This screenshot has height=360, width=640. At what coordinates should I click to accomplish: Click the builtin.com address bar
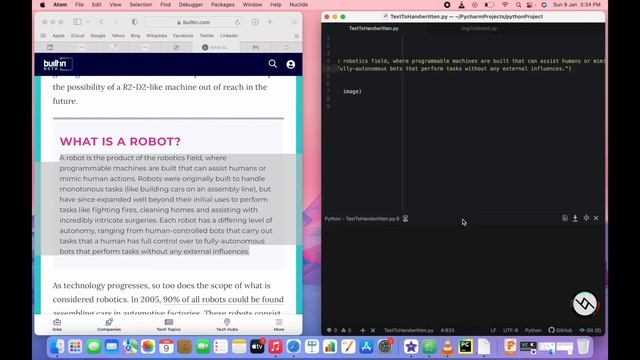click(x=193, y=22)
